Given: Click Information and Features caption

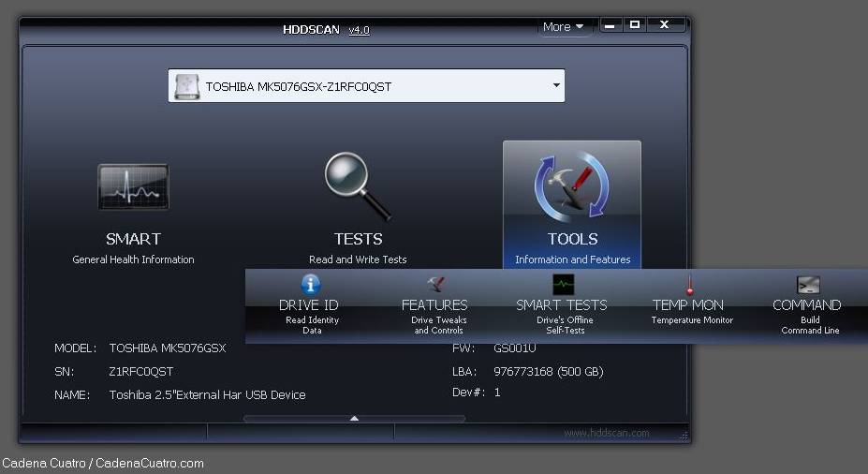Looking at the screenshot, I should pyautogui.click(x=572, y=259).
